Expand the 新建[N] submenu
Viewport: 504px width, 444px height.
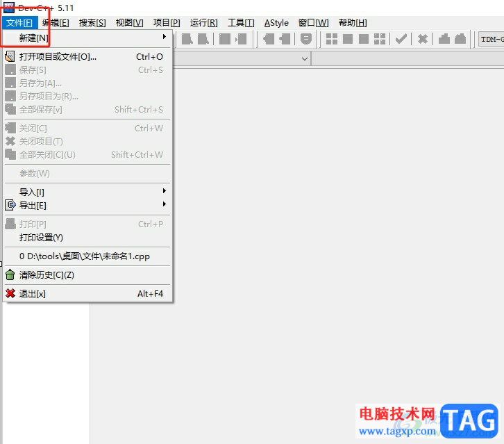[x=87, y=38]
